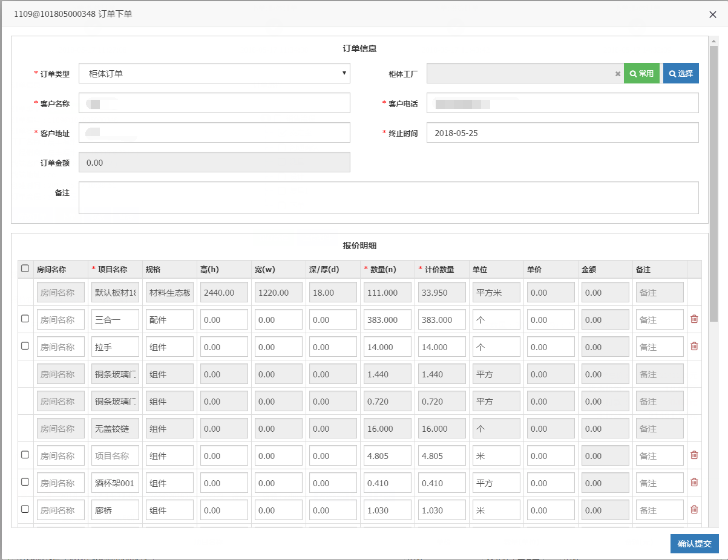
Task: Click the green 常用 search button
Action: [x=641, y=73]
